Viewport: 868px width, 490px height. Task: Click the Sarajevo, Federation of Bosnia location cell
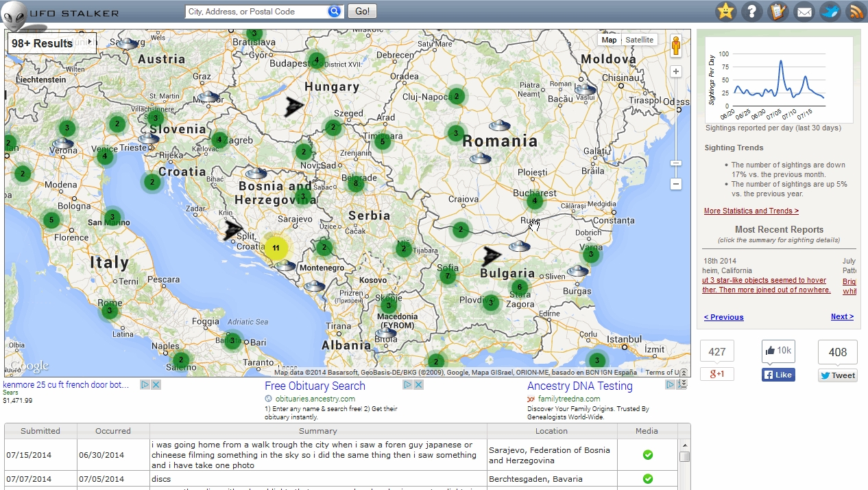click(x=552, y=455)
